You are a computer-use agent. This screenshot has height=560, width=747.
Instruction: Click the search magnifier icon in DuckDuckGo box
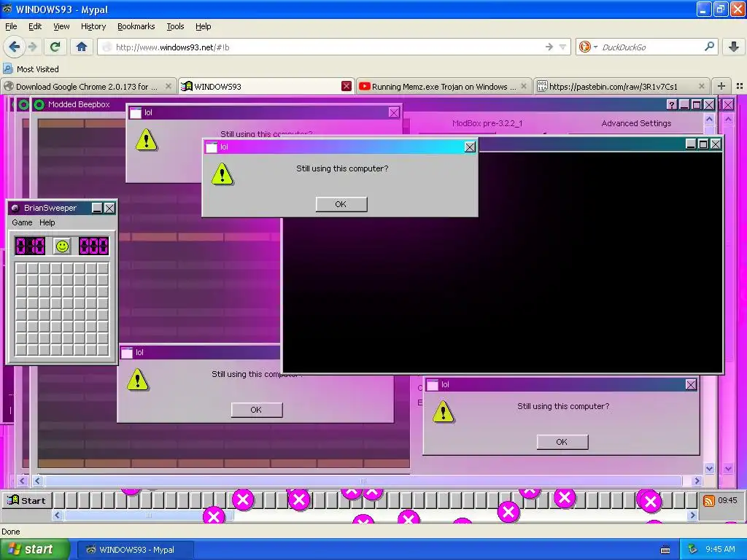click(x=709, y=47)
